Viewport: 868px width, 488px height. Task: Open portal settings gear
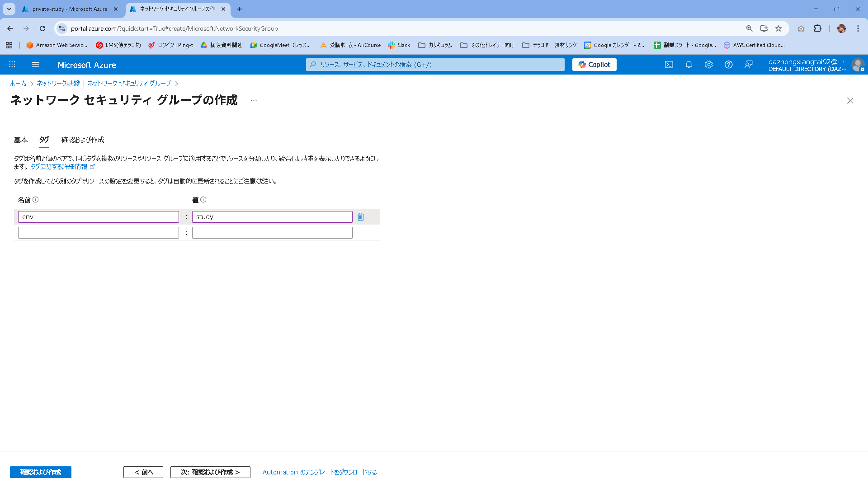(708, 65)
